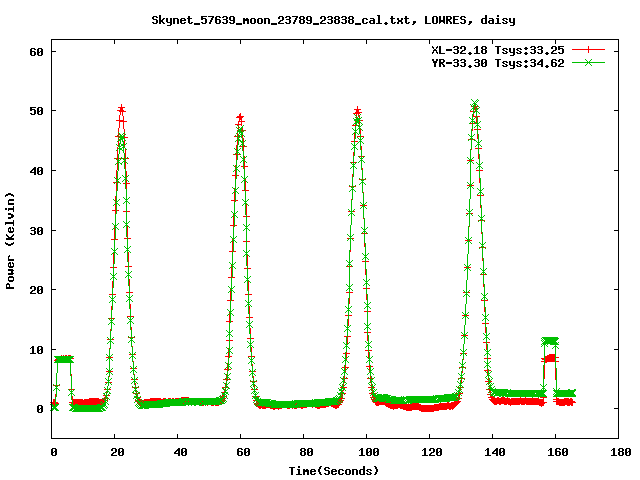
Task: Click the x-axis tick label 100
Action: pyautogui.click(x=369, y=452)
